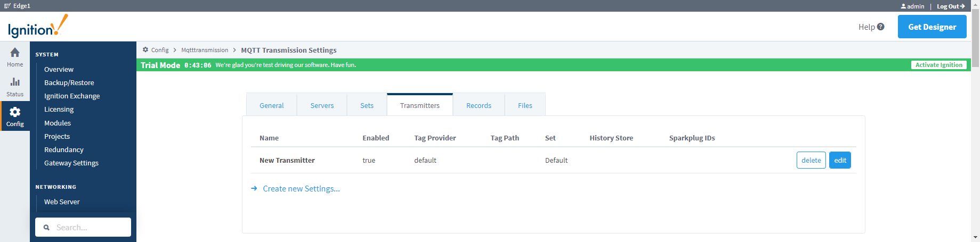The image size is (980, 242).
Task: Click the breadcrumb Config gear icon
Action: [x=145, y=49]
